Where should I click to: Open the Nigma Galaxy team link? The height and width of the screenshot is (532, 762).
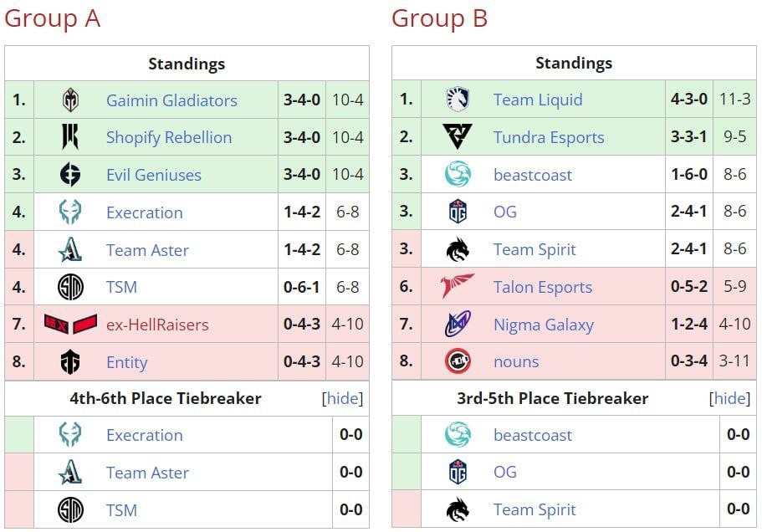coord(544,325)
